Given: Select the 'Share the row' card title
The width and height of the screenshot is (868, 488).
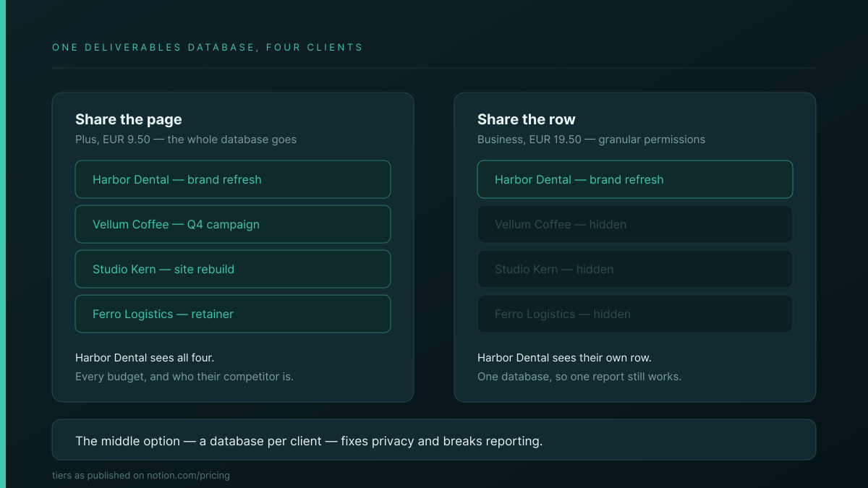Looking at the screenshot, I should tap(527, 119).
